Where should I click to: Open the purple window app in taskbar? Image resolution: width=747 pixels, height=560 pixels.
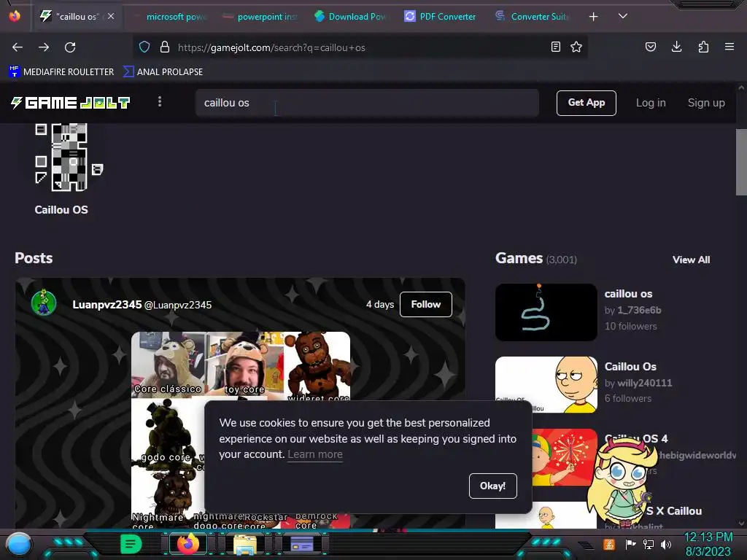[x=301, y=544]
